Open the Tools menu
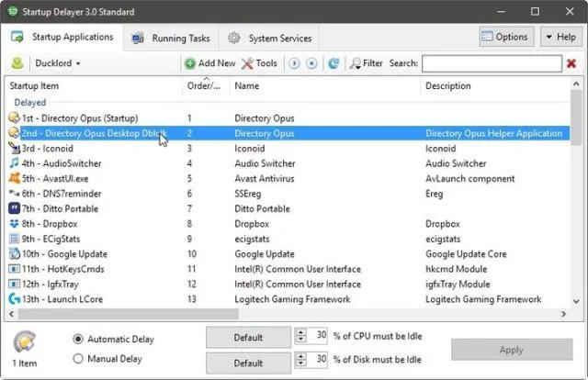This screenshot has width=588, height=380. (x=259, y=63)
